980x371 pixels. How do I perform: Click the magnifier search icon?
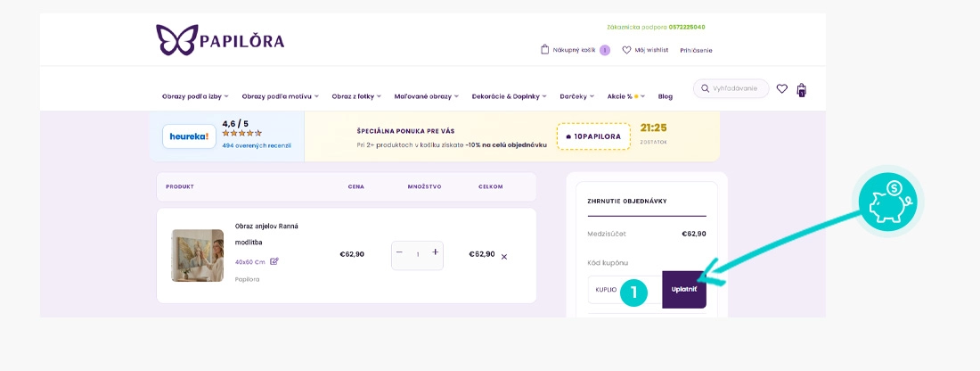tap(706, 89)
